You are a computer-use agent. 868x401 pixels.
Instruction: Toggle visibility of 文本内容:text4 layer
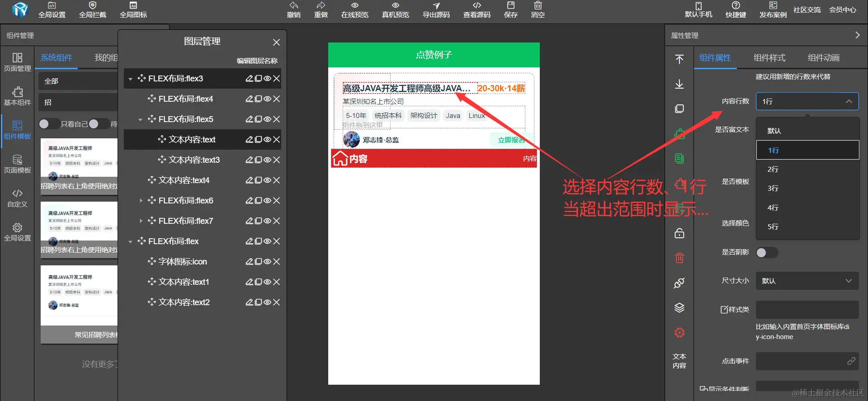pyautogui.click(x=268, y=180)
